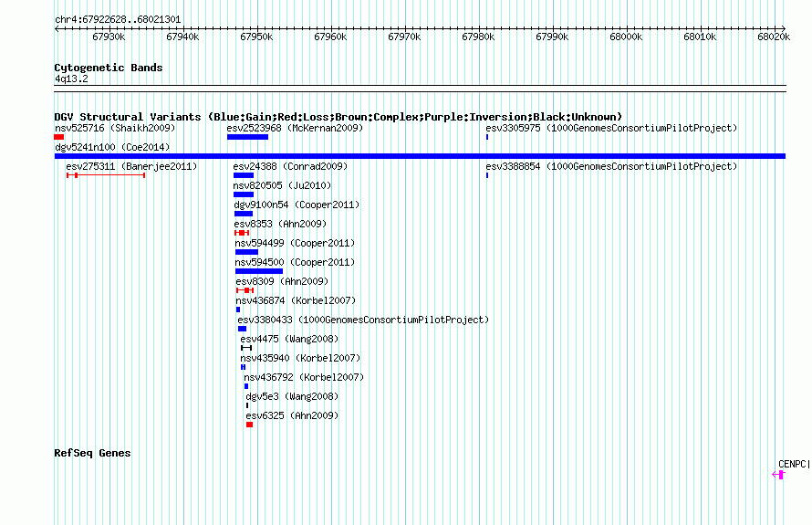The height and width of the screenshot is (525, 812).
Task: Open the esv6325 (Ahn2009) label
Action: 292,415
